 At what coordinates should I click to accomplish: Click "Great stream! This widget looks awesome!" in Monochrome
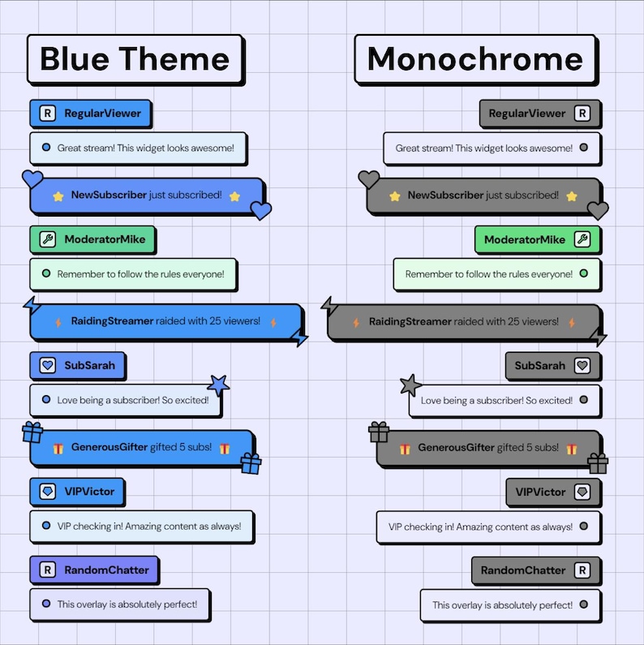tap(484, 148)
